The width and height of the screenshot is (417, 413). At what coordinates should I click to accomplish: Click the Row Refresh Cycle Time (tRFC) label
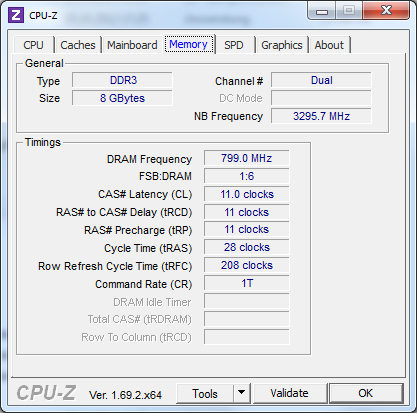point(115,266)
